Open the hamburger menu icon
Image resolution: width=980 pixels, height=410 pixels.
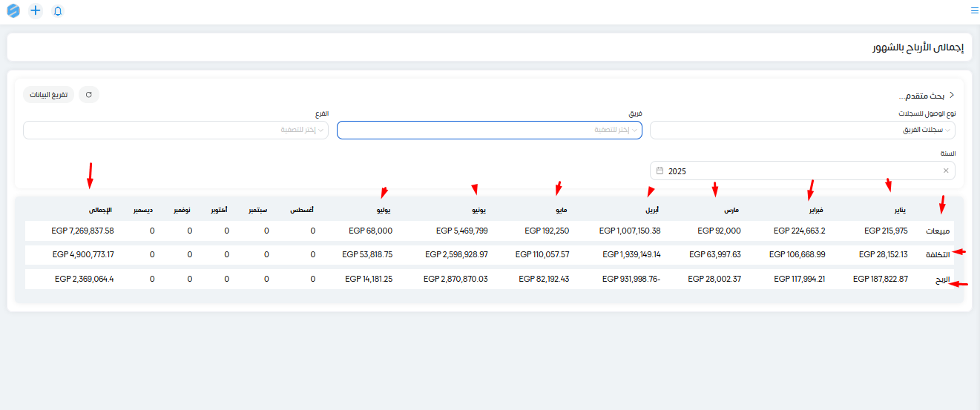(x=974, y=10)
